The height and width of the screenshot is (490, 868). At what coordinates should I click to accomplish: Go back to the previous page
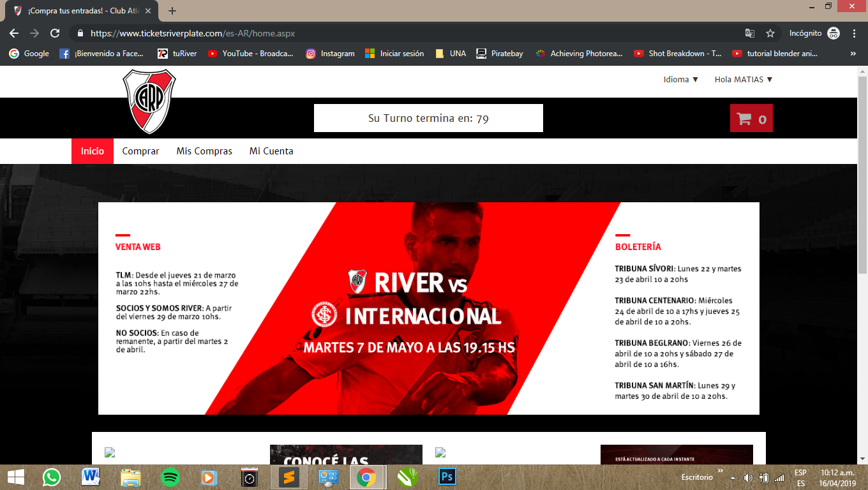14,33
